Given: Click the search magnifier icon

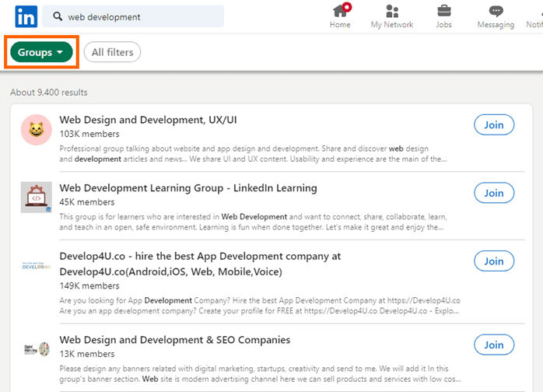Looking at the screenshot, I should coord(58,17).
